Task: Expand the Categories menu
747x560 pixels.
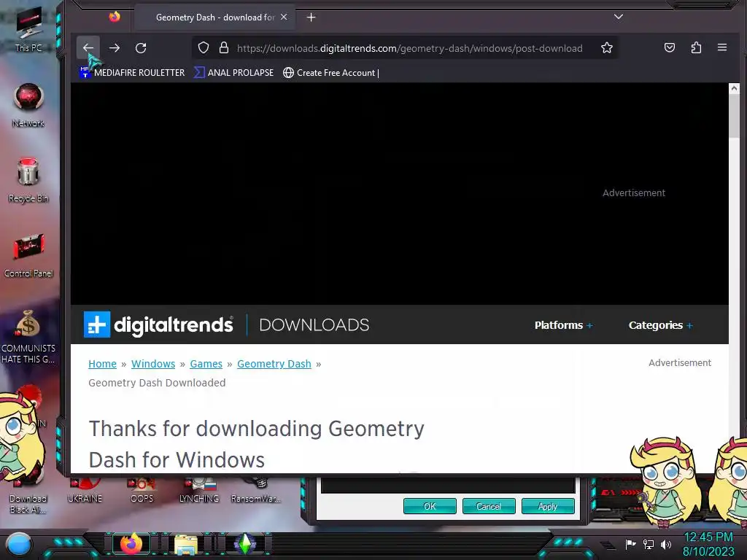Action: click(x=660, y=325)
